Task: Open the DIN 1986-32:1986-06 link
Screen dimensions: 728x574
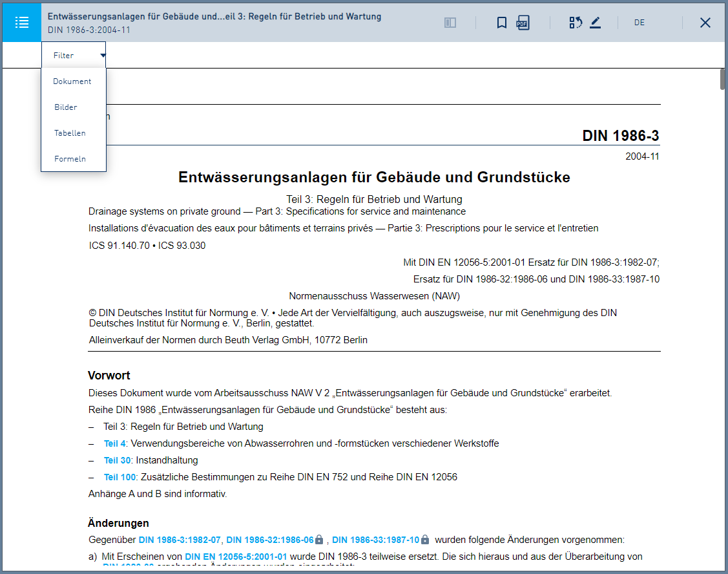Action: tap(270, 540)
